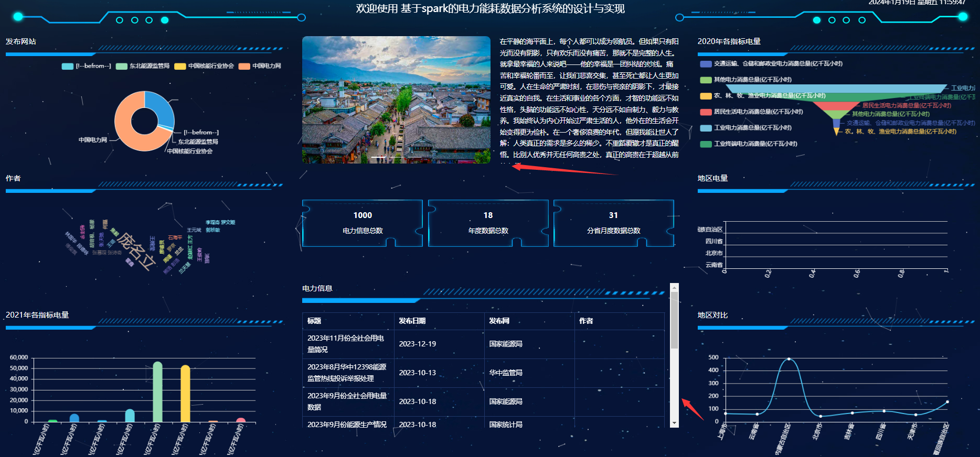Image resolution: width=980 pixels, height=457 pixels.
Task: Click the 2020年各指标电量 panel heading
Action: (729, 41)
